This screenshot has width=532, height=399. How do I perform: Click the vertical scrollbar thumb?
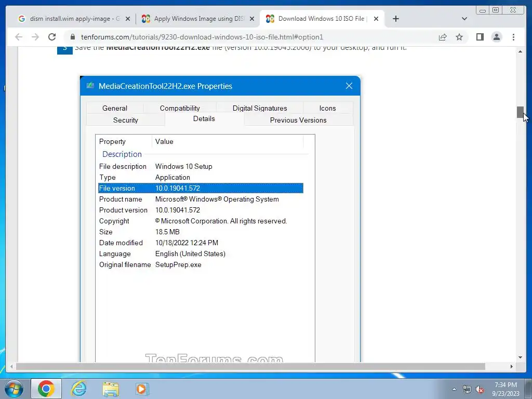tap(520, 112)
